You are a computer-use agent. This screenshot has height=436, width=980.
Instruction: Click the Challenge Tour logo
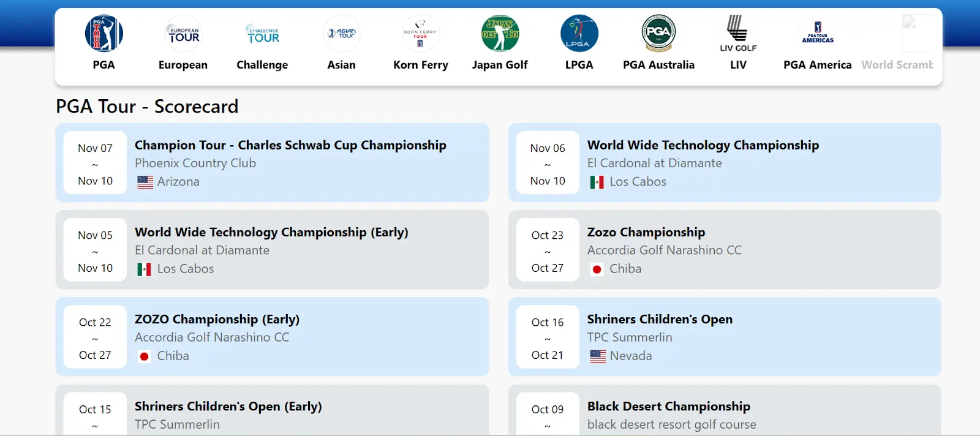click(262, 34)
